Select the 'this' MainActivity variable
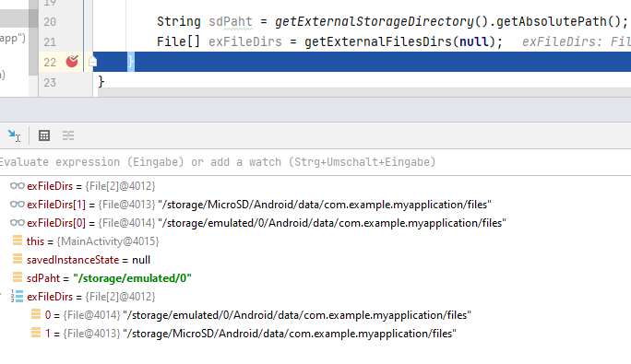Image resolution: width=631 pixels, height=364 pixels. coord(92,241)
